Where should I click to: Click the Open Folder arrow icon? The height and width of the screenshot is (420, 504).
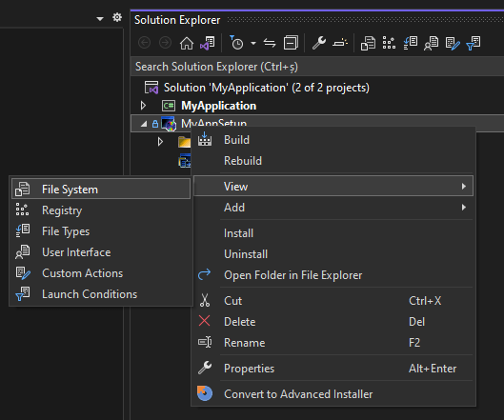tap(205, 274)
